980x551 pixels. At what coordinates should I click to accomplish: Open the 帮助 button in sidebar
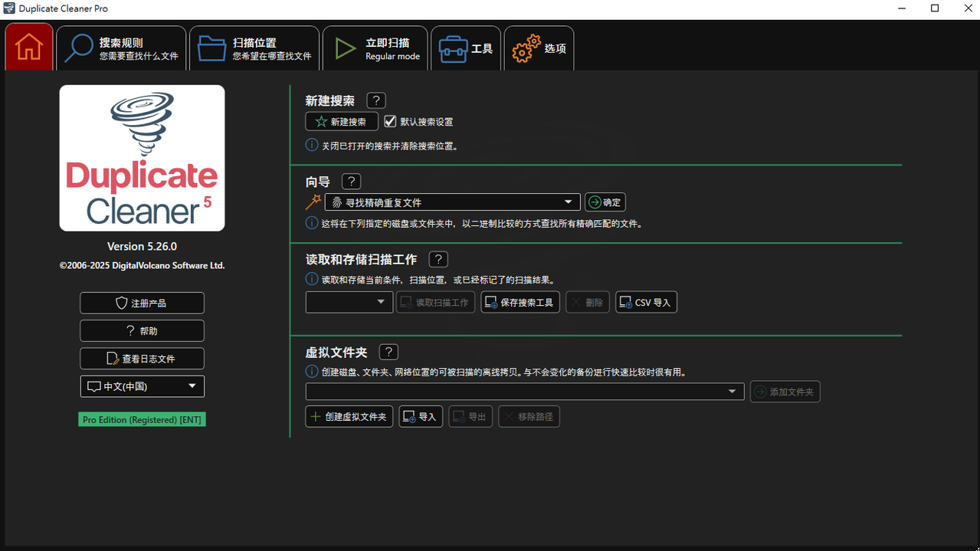(142, 331)
